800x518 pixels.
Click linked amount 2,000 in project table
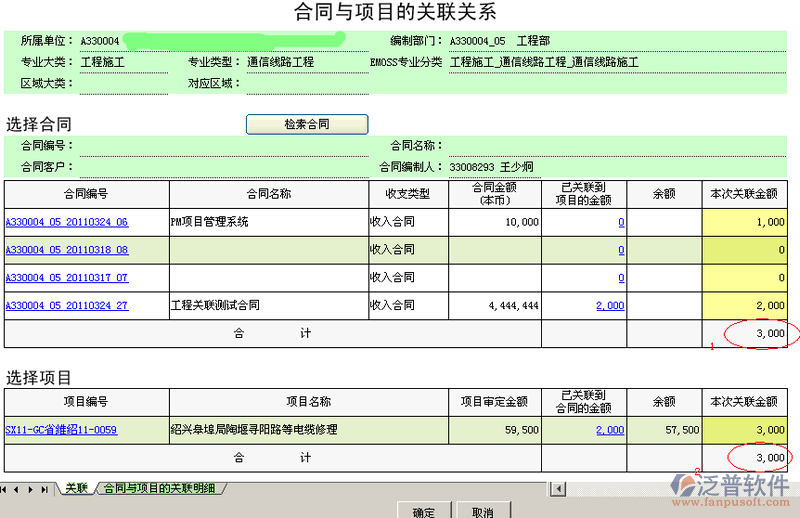(610, 430)
